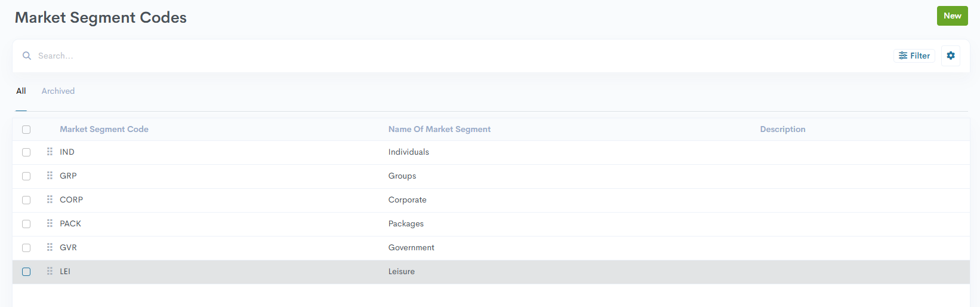Sort by Market Segment Code column
Image resolution: width=980 pixels, height=307 pixels.
(104, 129)
